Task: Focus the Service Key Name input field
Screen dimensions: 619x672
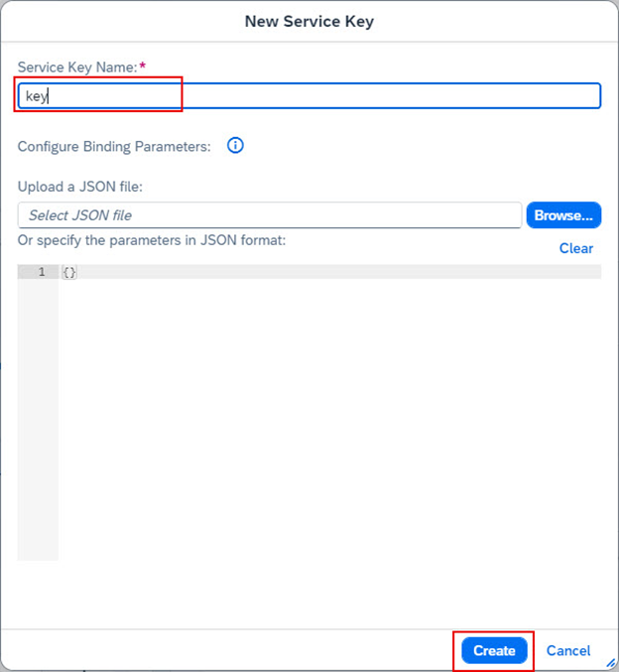Action: click(309, 96)
